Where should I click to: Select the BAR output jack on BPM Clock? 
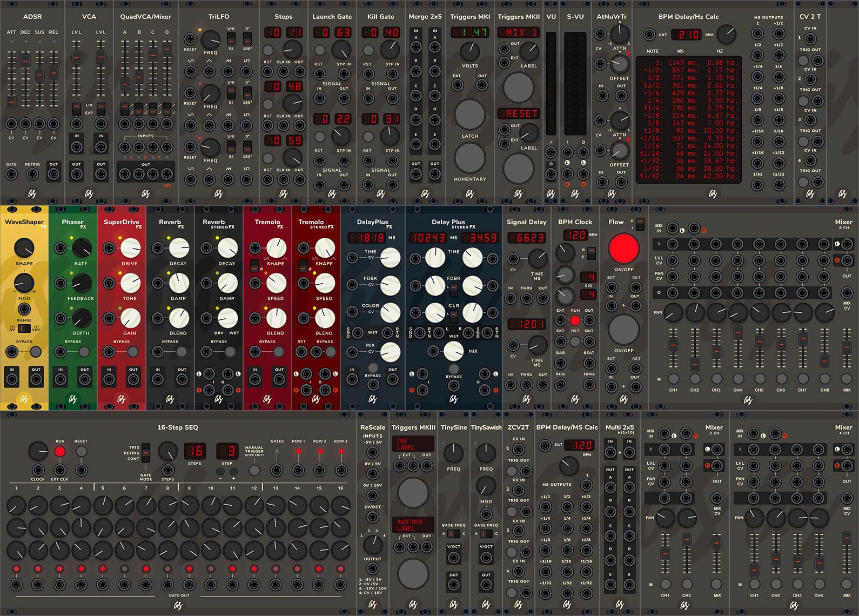[x=561, y=363]
